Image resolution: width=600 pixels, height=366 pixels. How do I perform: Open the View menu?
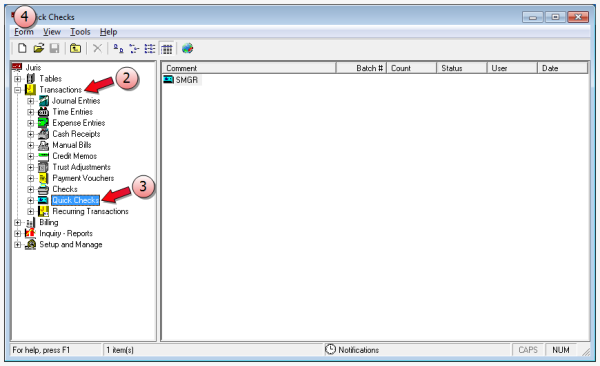tap(52, 32)
